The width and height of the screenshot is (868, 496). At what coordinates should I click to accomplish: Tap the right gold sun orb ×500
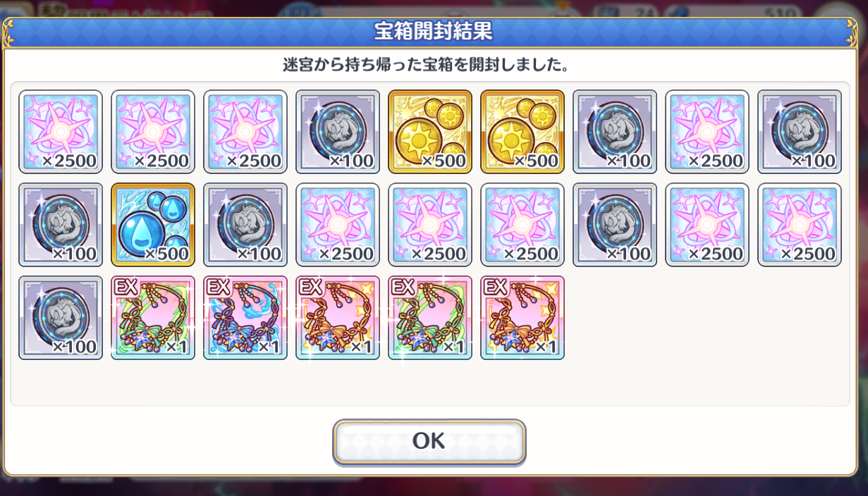click(522, 132)
